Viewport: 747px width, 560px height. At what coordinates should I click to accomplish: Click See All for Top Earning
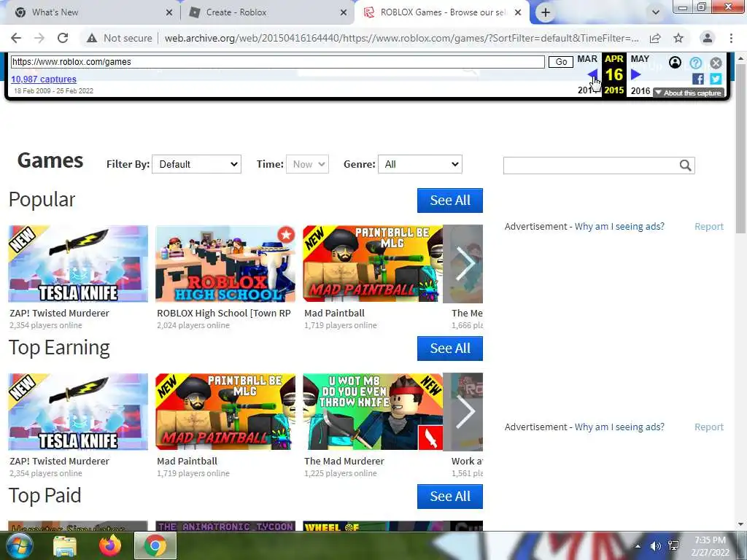449,349
